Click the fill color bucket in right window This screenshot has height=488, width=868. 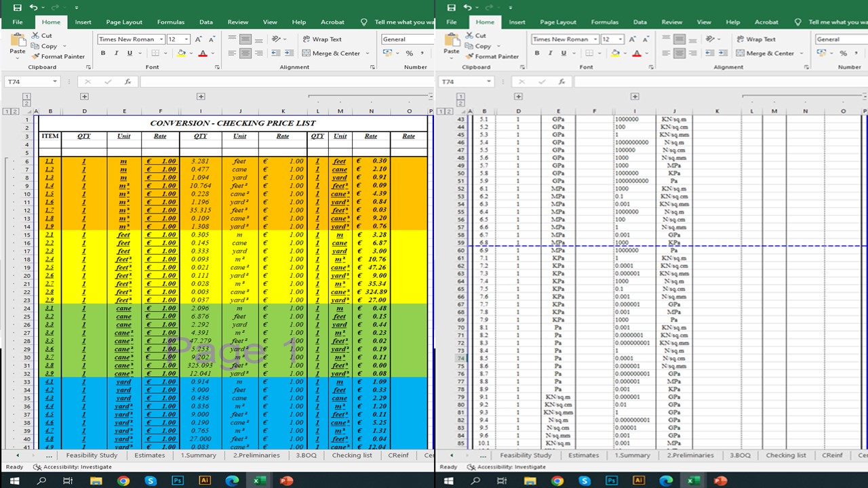click(615, 54)
